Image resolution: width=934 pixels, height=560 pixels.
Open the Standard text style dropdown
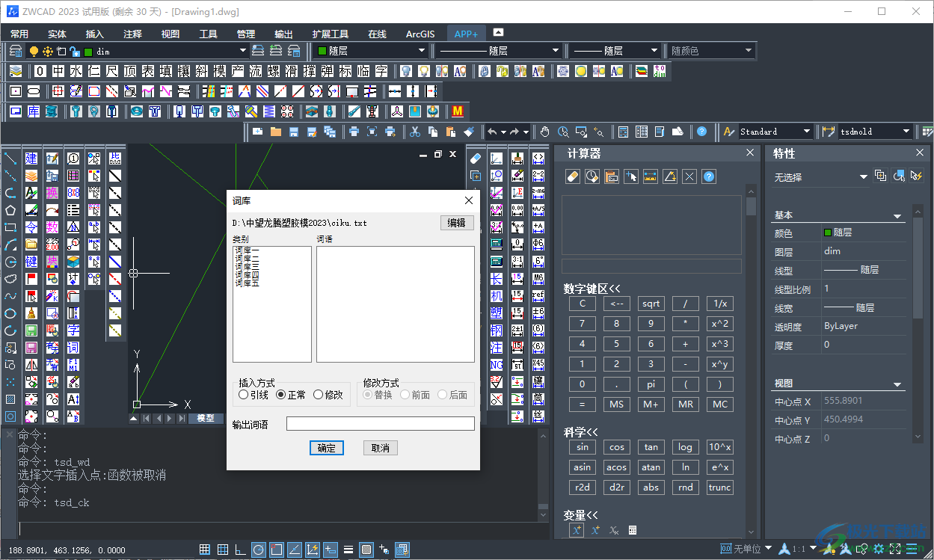coord(806,132)
